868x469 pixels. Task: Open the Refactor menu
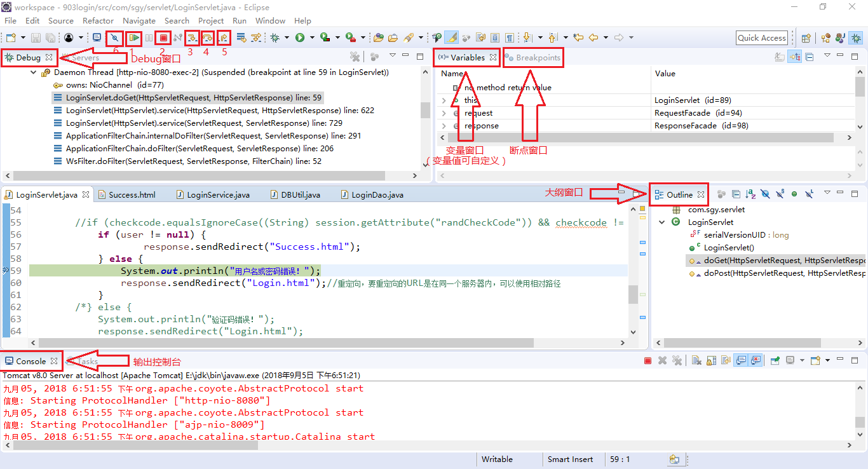tap(98, 20)
